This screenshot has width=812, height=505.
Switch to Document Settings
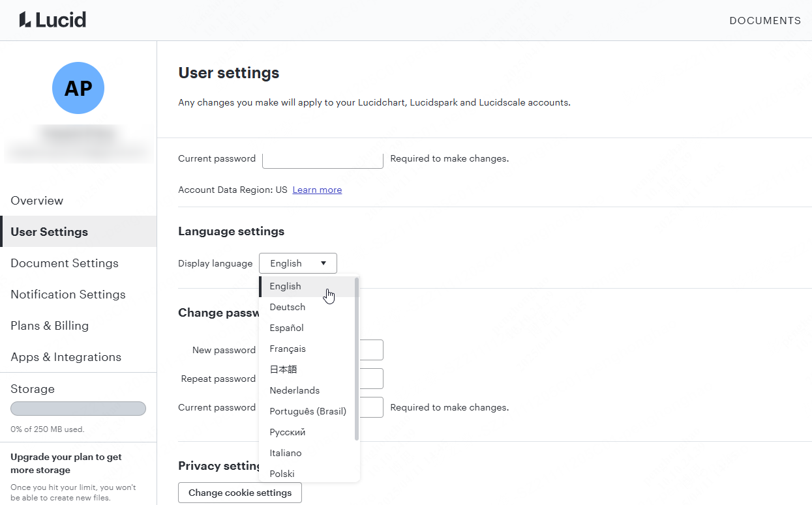tap(64, 263)
